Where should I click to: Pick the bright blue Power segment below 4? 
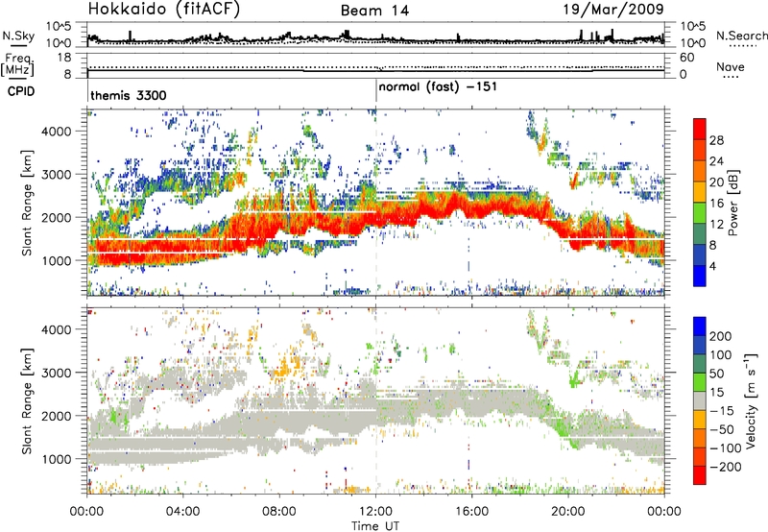[x=700, y=276]
